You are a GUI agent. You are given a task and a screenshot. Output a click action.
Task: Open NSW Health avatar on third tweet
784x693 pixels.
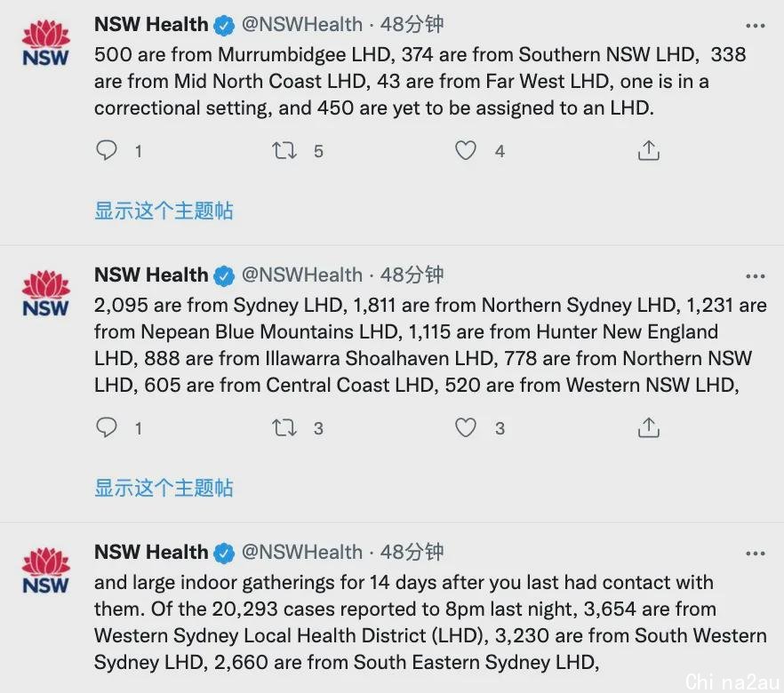(x=45, y=570)
